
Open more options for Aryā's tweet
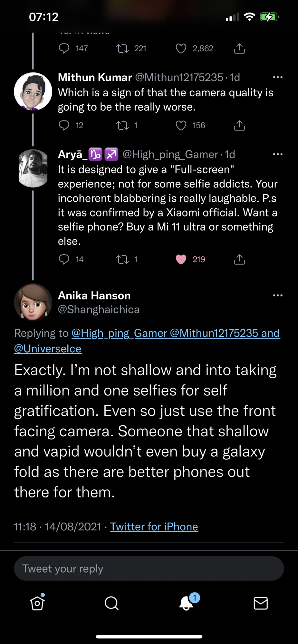277,154
